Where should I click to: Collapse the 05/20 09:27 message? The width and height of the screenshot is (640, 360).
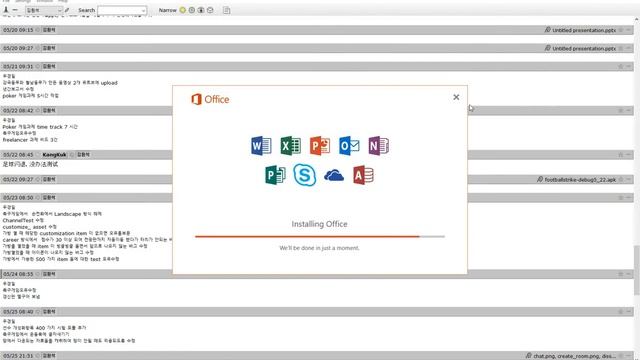[x=629, y=48]
